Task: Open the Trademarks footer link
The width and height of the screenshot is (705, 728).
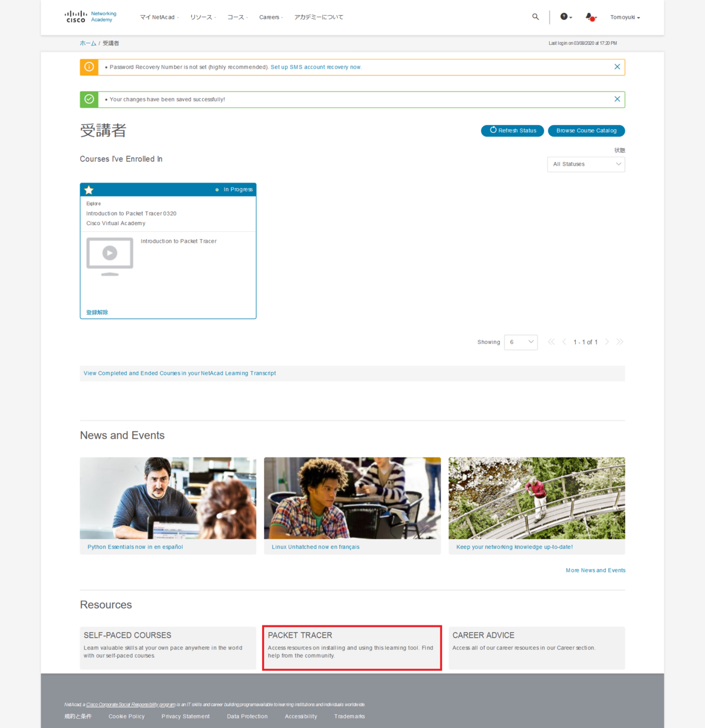Action: (349, 716)
